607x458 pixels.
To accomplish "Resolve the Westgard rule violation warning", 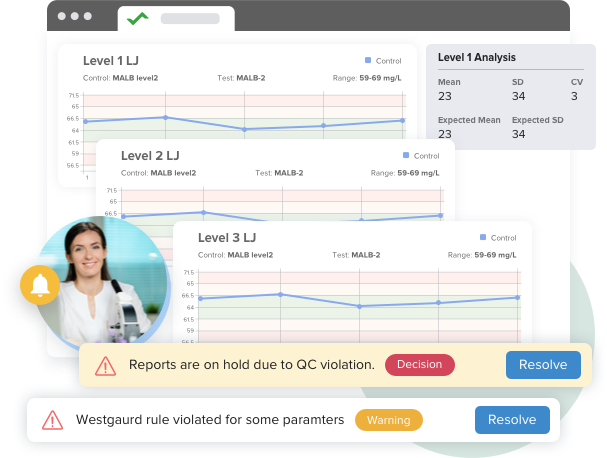I will (x=511, y=420).
